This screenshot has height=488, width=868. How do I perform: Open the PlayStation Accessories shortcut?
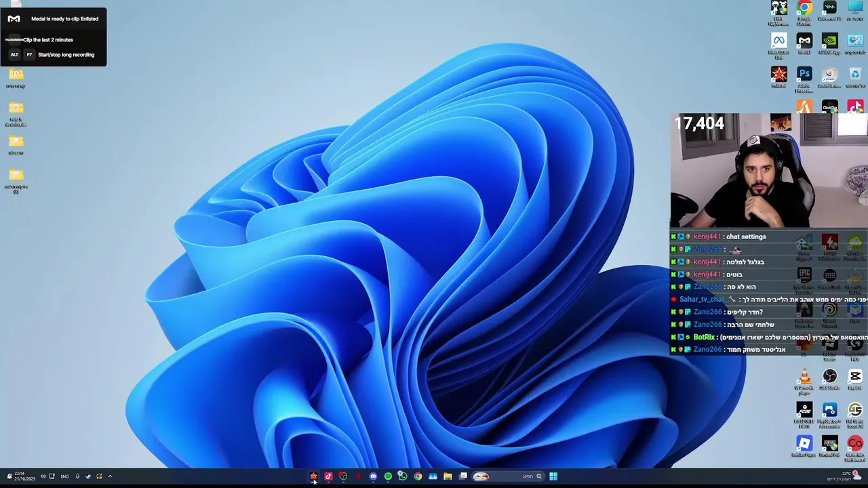pos(830,414)
